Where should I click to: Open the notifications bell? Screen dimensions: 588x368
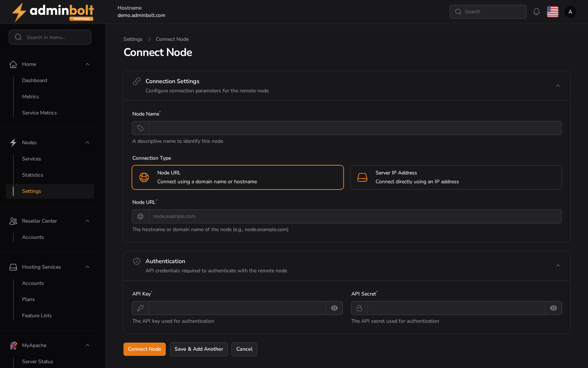click(537, 12)
